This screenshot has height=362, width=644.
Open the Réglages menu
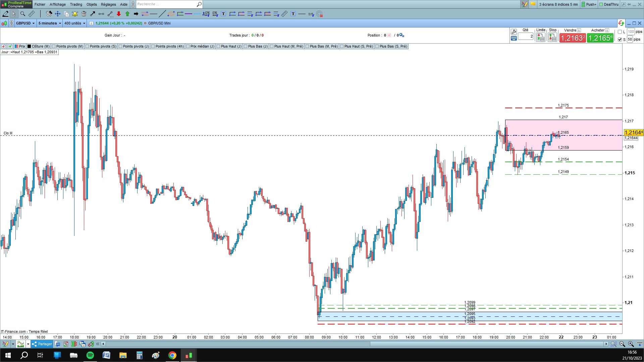tap(108, 4)
